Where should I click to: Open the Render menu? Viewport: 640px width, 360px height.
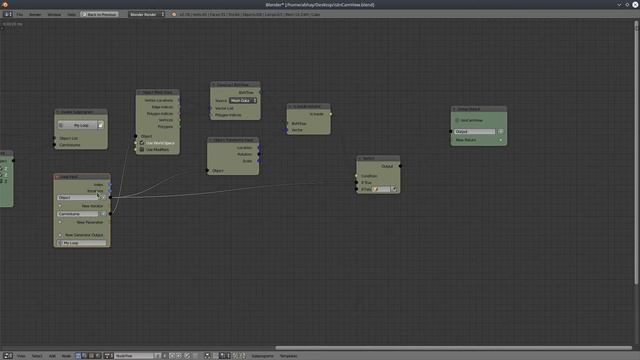click(x=35, y=14)
